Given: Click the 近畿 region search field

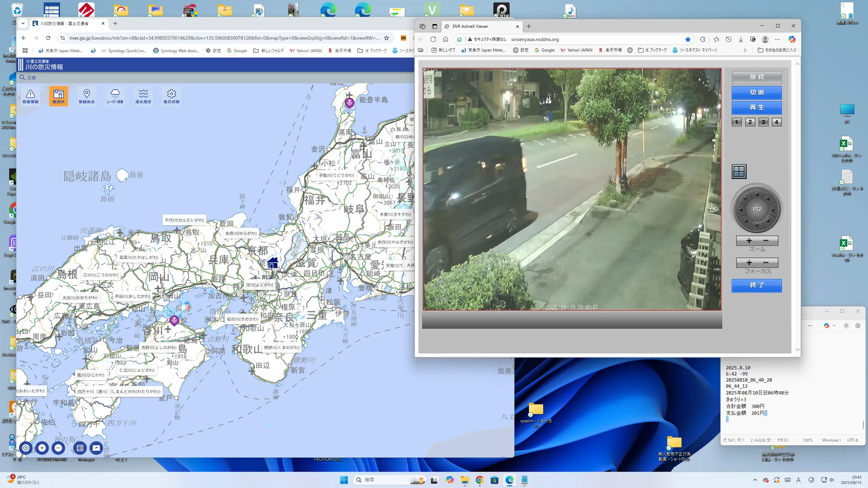Looking at the screenshot, I should pyautogui.click(x=32, y=78).
